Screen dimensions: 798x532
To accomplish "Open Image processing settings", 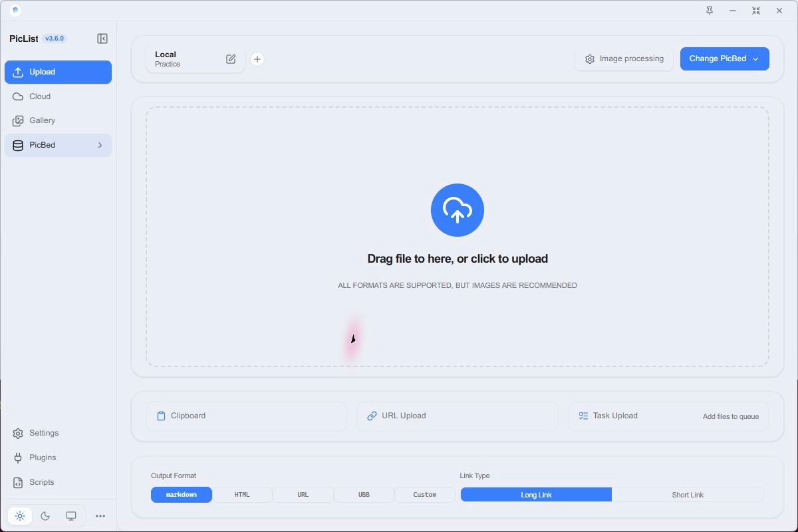I will click(x=624, y=59).
